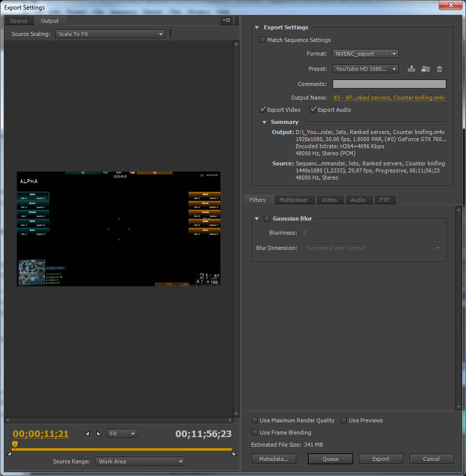The image size is (466, 476).
Task: Click the video preview thumbnail
Action: coord(119,229)
